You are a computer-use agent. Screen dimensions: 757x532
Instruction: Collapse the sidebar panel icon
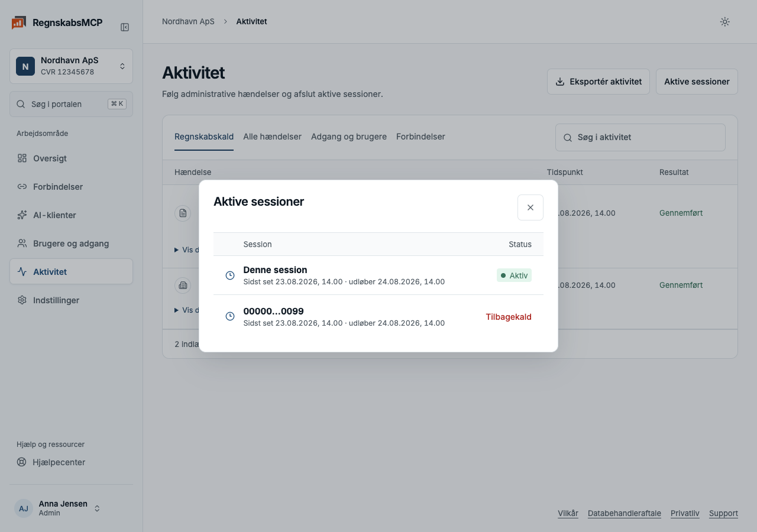(x=125, y=27)
